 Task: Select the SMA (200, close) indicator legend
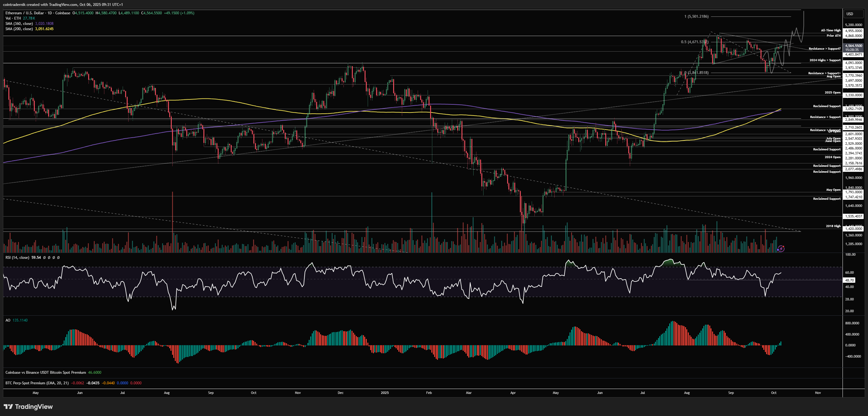point(19,29)
